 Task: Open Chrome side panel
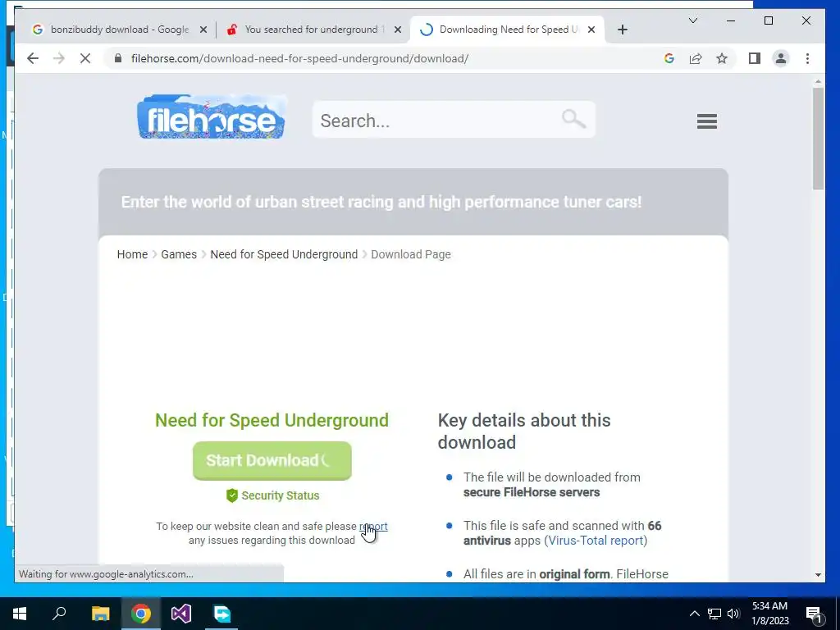[x=755, y=58]
